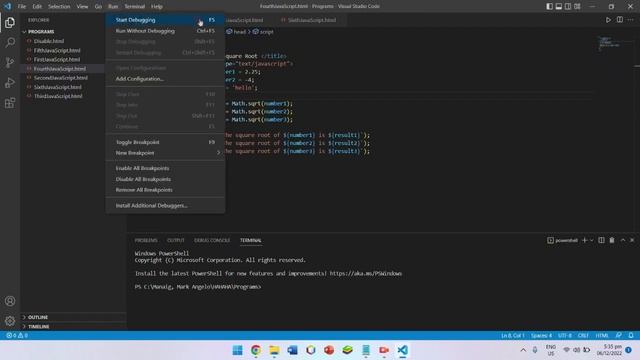Open the Help menu
Image resolution: width=640 pixels, height=360 pixels.
(157, 6)
